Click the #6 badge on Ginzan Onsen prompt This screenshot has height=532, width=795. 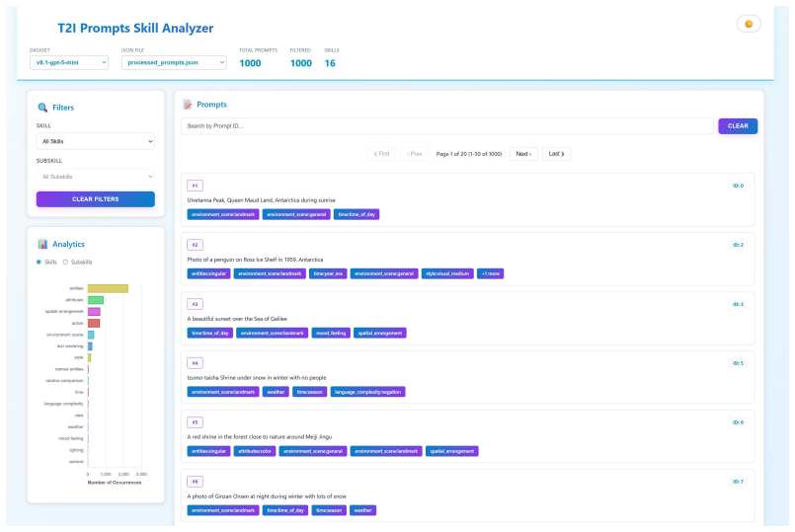[195, 482]
